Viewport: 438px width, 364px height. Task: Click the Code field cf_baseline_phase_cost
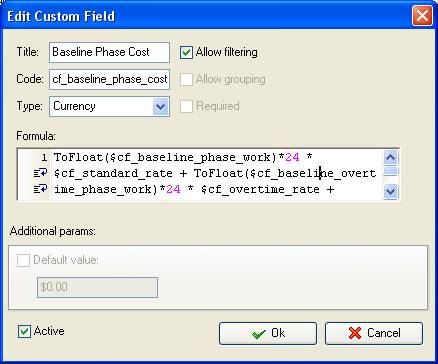[109, 79]
